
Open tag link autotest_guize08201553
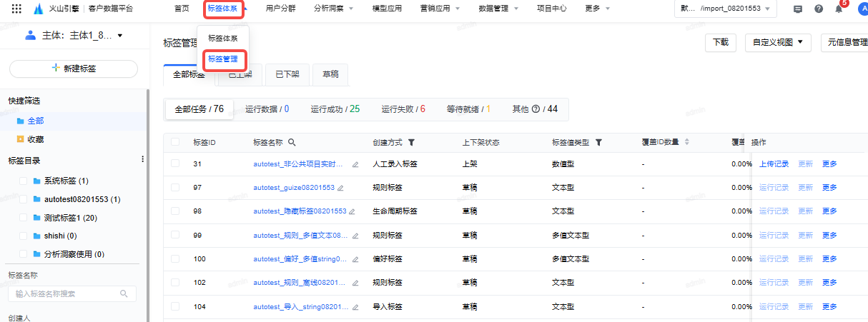click(294, 188)
